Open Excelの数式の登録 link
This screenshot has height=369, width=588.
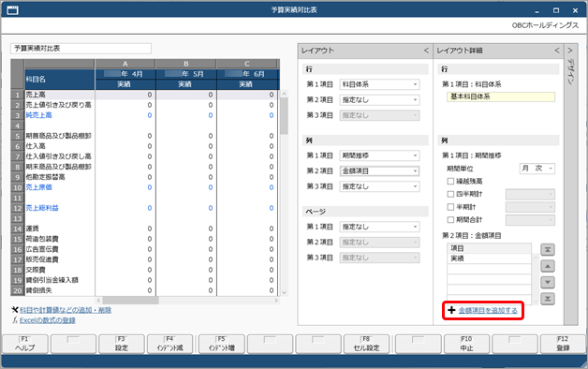(x=48, y=320)
